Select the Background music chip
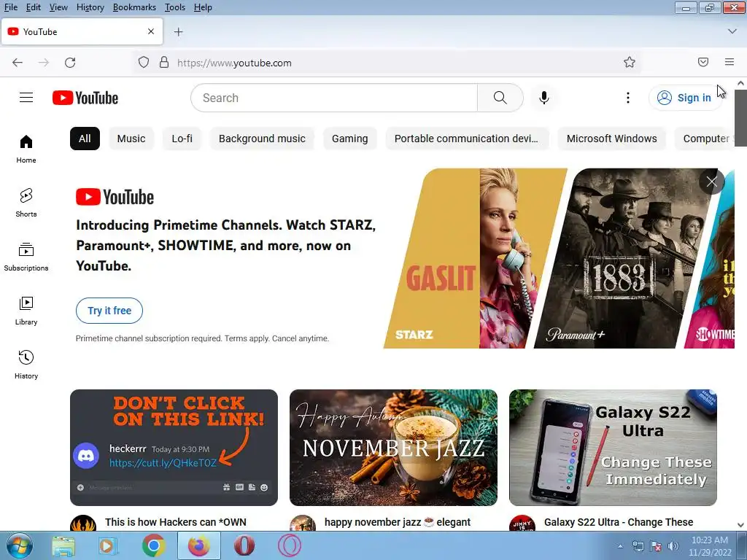 [262, 139]
